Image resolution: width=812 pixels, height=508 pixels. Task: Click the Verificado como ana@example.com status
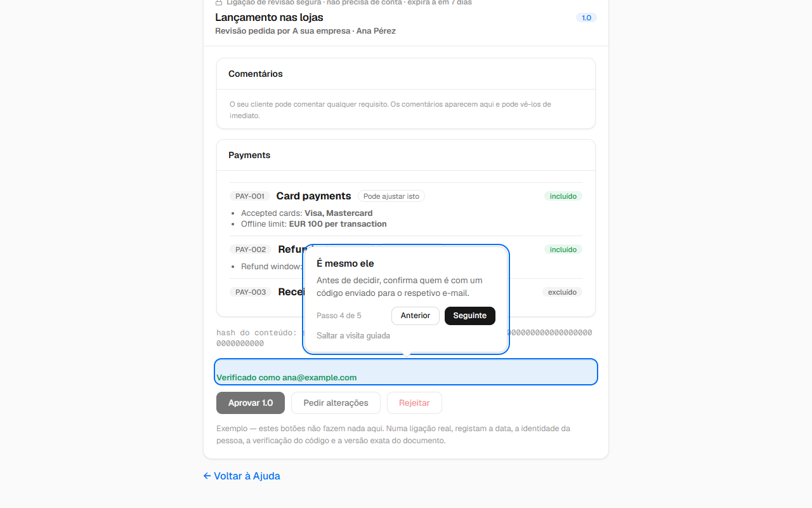(287, 377)
